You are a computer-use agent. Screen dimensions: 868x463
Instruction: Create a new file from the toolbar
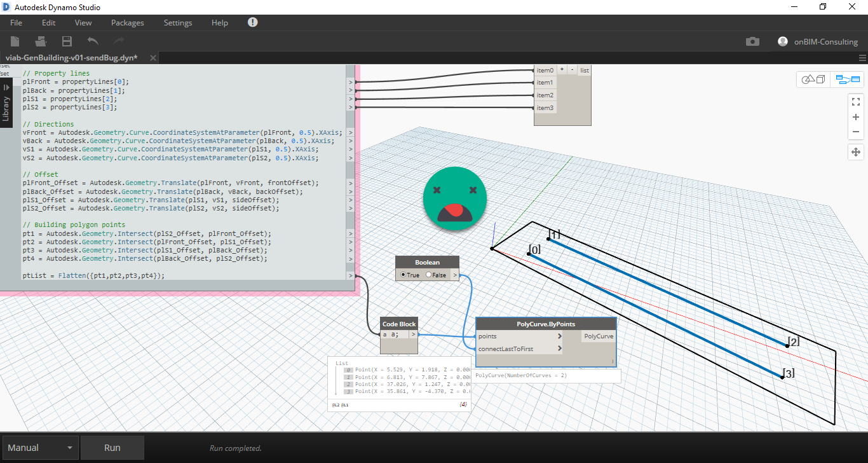(x=15, y=41)
